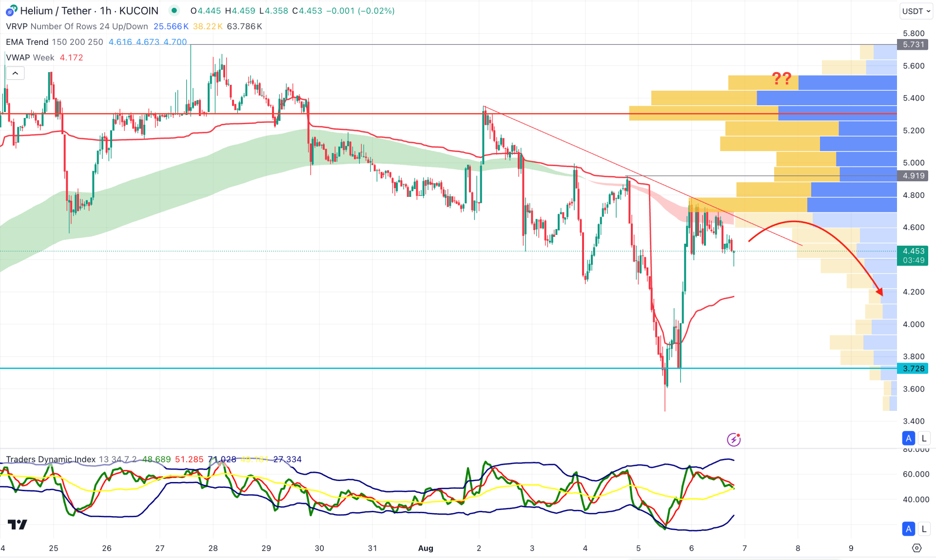Toggle log scale L on indicator pane
Viewport: 936px width, 560px height.
tap(924, 528)
